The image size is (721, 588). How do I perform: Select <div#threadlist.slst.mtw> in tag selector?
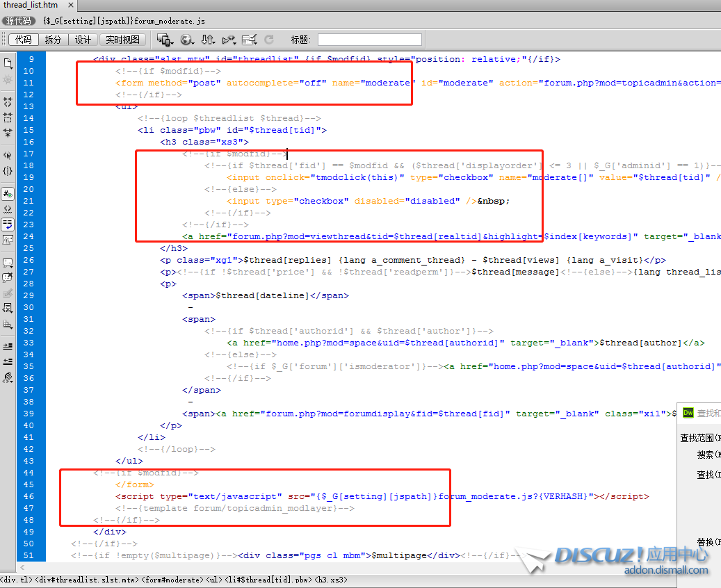[87, 580]
